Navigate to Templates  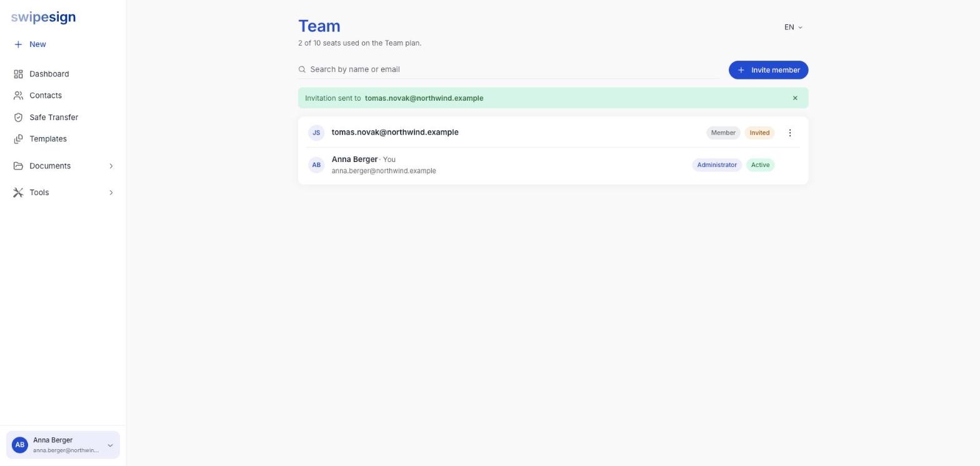48,139
